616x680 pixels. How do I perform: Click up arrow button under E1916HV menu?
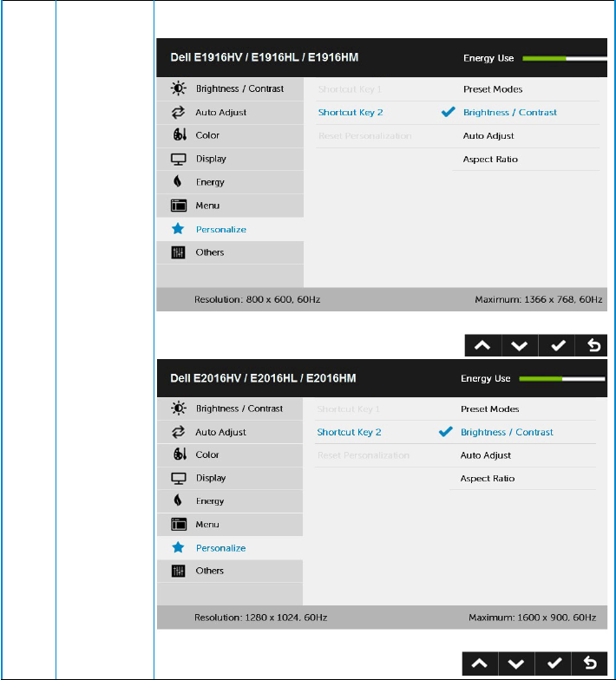(x=482, y=345)
